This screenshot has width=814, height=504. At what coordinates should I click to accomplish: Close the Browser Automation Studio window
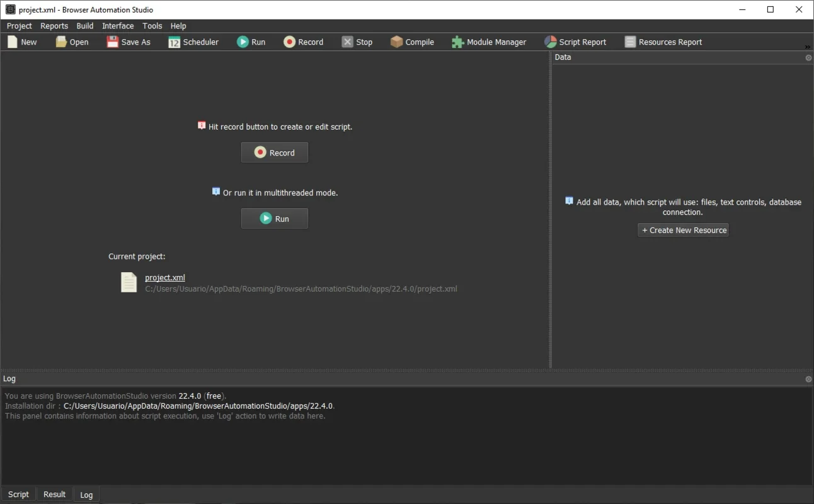(x=799, y=9)
